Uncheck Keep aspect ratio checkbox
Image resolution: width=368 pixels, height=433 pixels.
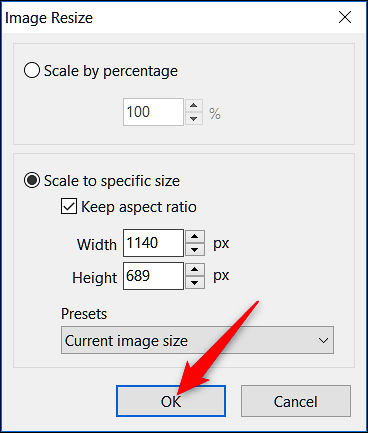69,206
